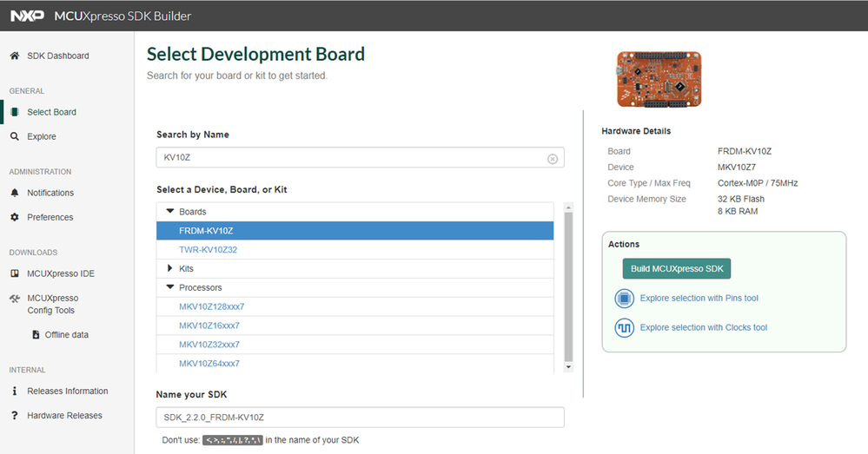Collapse the Boards group
This screenshot has width=868, height=454.
170,211
